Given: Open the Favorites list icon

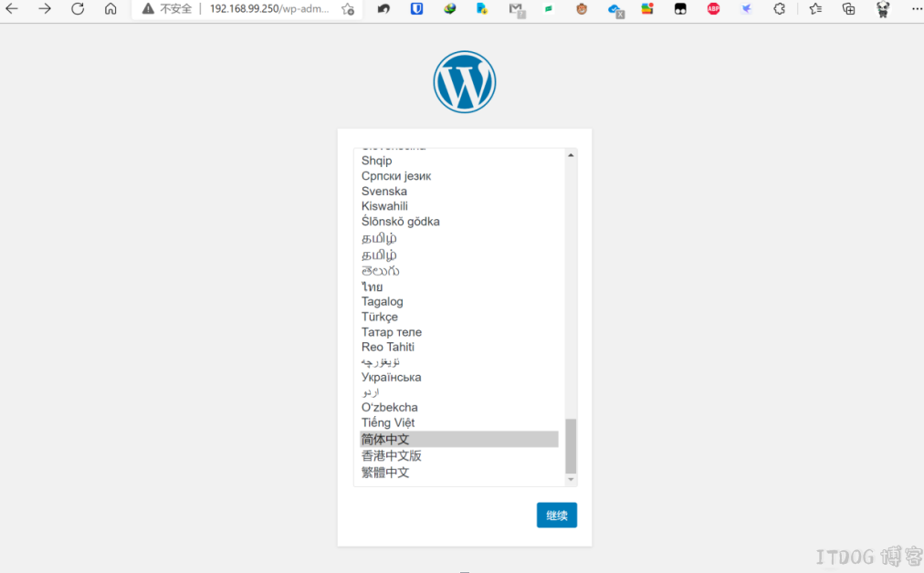Looking at the screenshot, I should [x=815, y=9].
